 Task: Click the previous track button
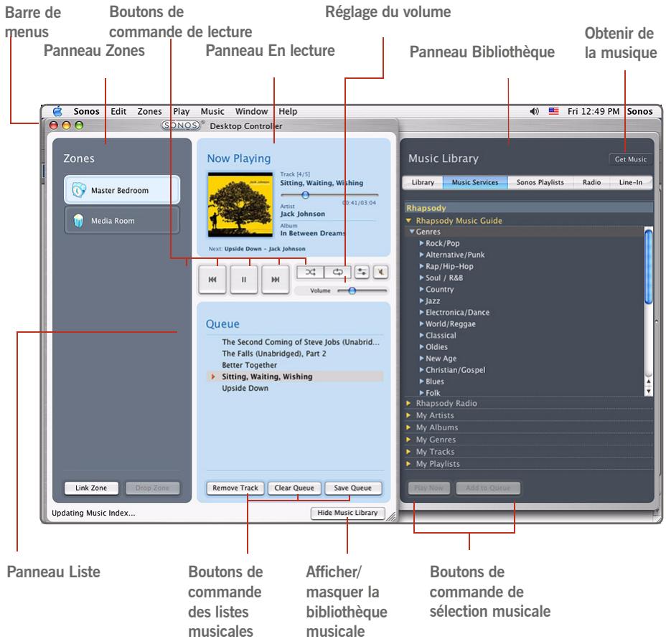(x=212, y=280)
